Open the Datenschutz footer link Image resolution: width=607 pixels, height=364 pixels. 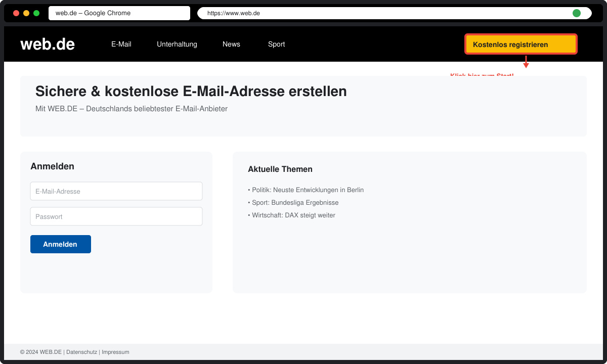tap(82, 352)
